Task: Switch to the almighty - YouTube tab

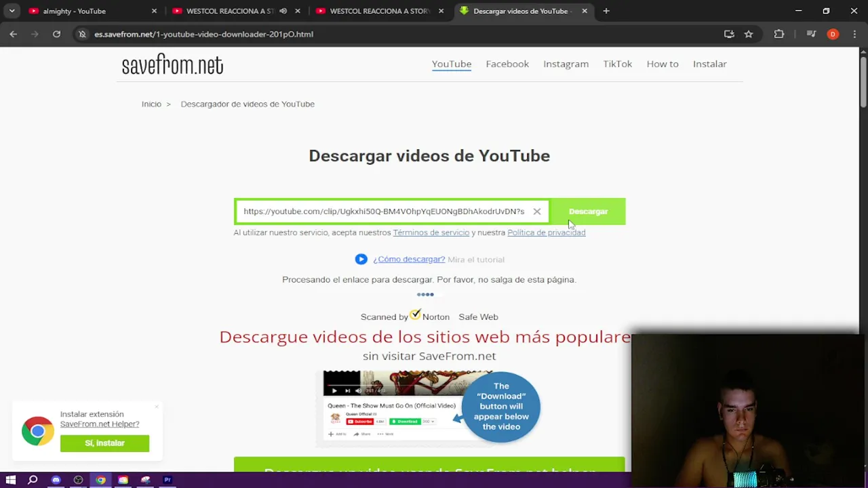Action: pyautogui.click(x=92, y=11)
